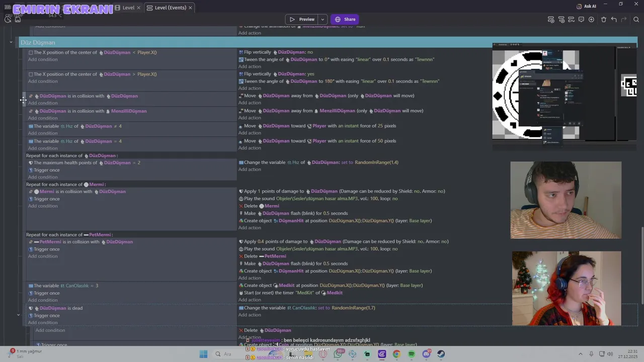The height and width of the screenshot is (362, 644).
Task: Select 'DüzDüşman in collision with MenzilliDüşman' condition
Action: pyautogui.click(x=88, y=111)
